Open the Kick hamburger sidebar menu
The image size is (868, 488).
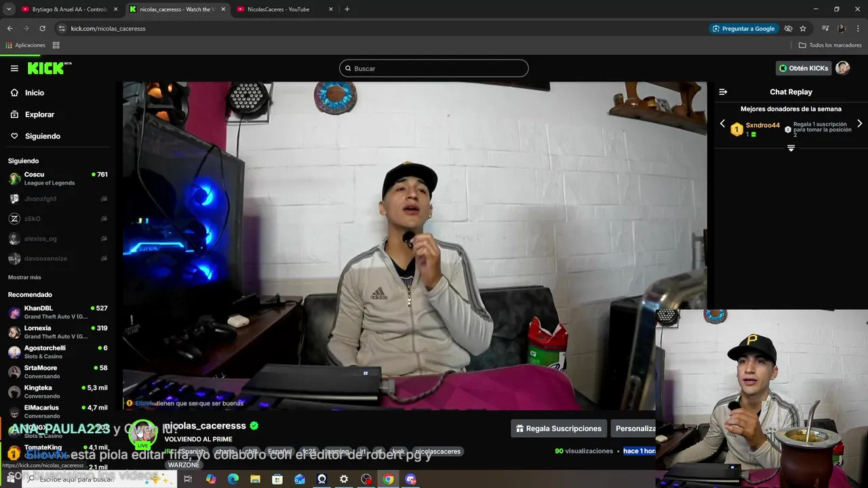click(x=14, y=68)
